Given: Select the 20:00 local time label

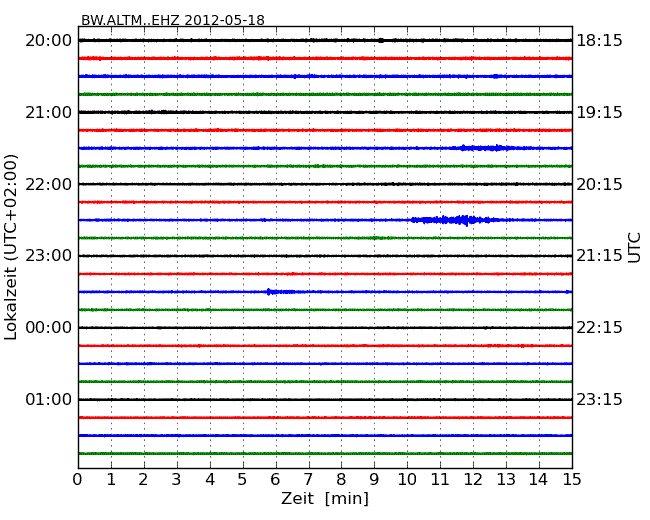Looking at the screenshot, I should pos(49,41).
